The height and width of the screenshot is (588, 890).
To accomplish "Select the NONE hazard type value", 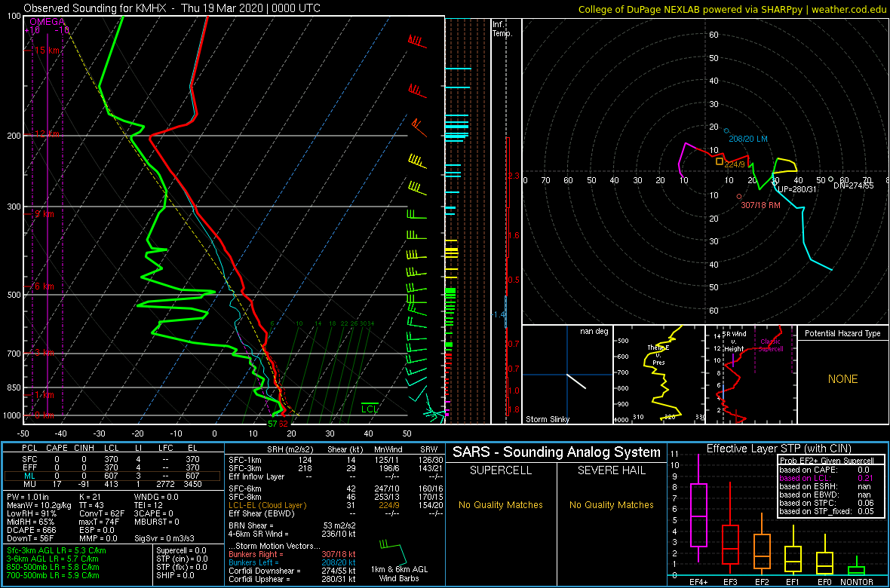I will point(842,379).
